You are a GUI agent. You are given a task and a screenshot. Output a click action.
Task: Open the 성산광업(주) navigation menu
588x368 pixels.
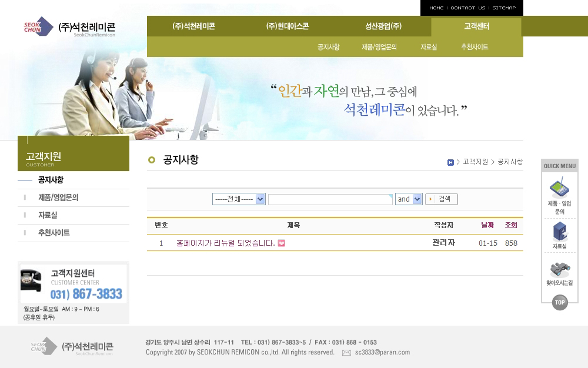(x=383, y=26)
